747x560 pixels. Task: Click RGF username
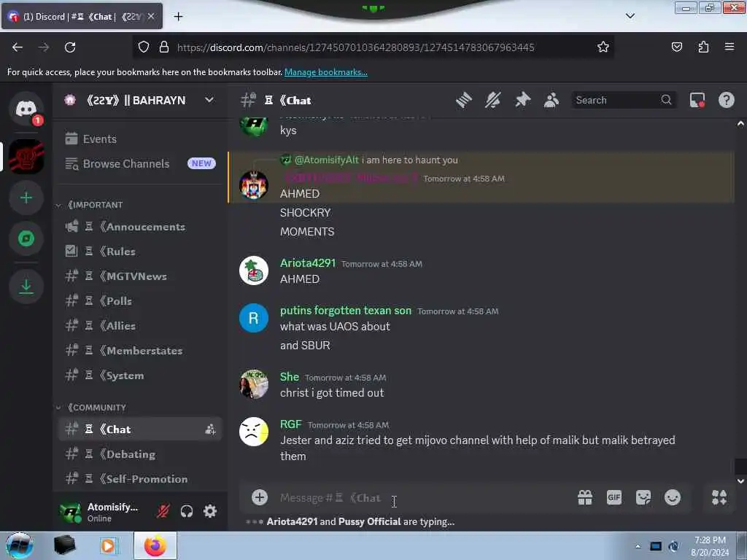290,424
